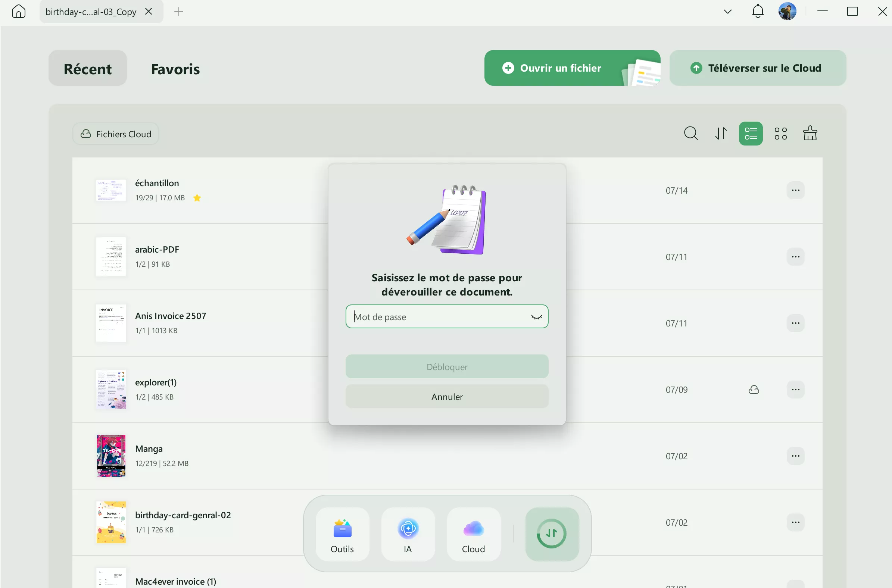Open the Cloud shortcut in dock
The width and height of the screenshot is (892, 588).
coord(473,534)
